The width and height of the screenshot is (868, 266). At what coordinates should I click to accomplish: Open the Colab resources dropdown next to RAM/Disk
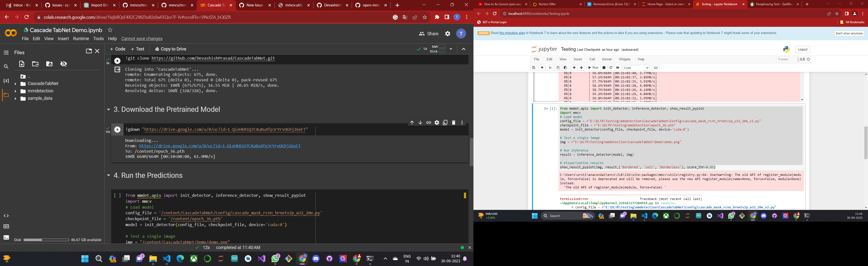[451, 49]
